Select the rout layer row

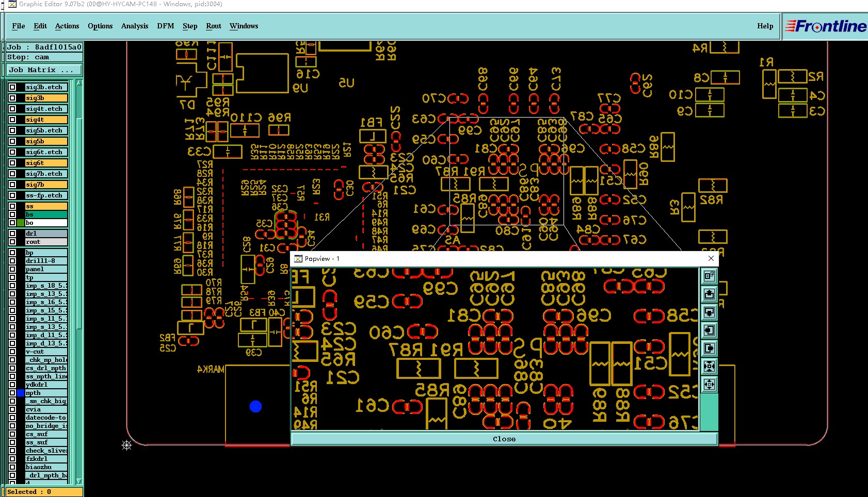click(x=46, y=242)
